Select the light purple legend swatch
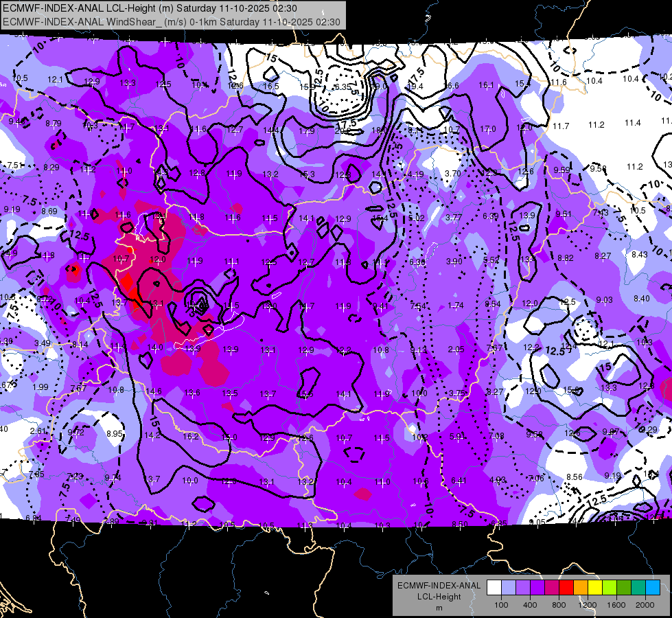 pyautogui.click(x=523, y=588)
